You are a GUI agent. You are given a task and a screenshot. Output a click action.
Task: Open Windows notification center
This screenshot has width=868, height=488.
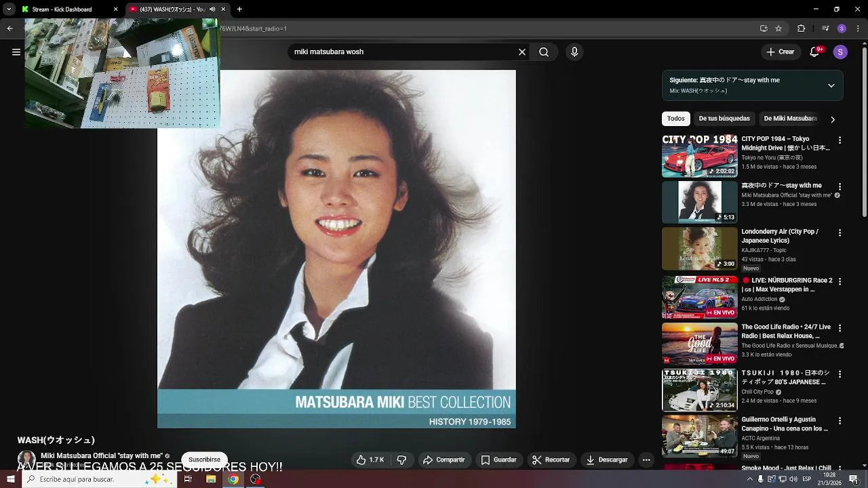point(854,479)
